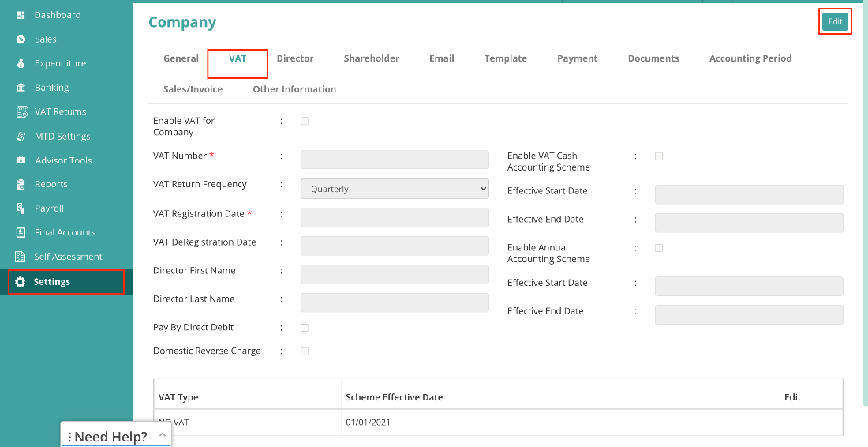Click Cash Accounting Effective Start Date field
Image resolution: width=868 pixels, height=447 pixels.
[749, 194]
